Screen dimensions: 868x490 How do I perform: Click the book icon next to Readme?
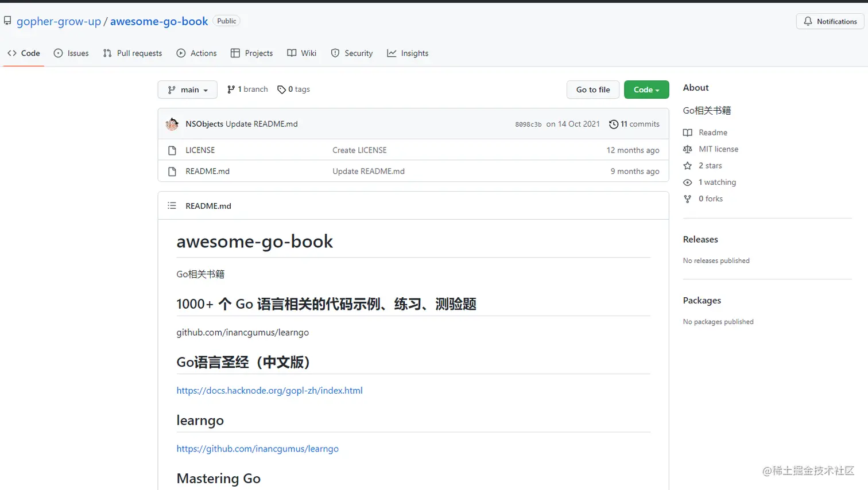click(688, 133)
